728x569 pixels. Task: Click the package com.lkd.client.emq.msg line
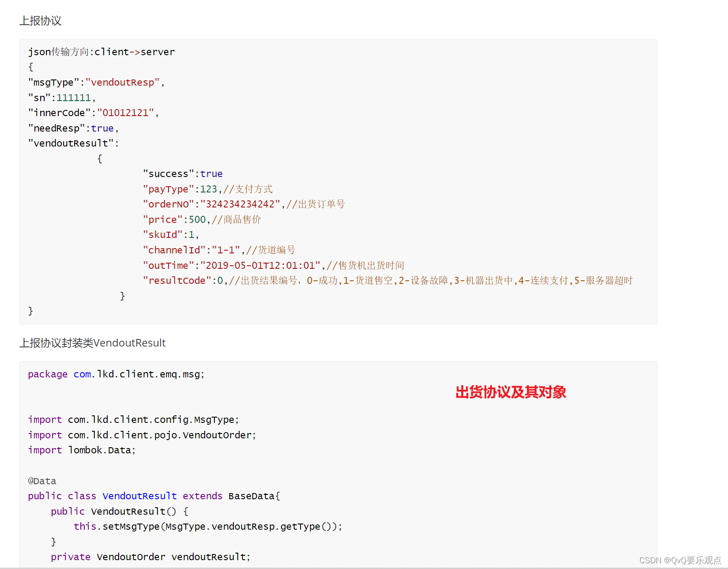tap(116, 374)
